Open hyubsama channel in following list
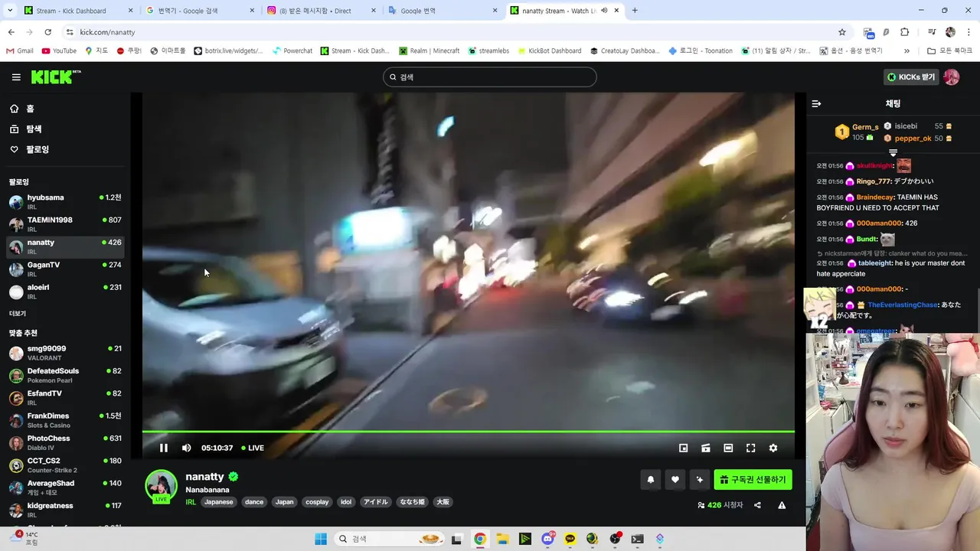Viewport: 980px width, 551px height. 66,202
